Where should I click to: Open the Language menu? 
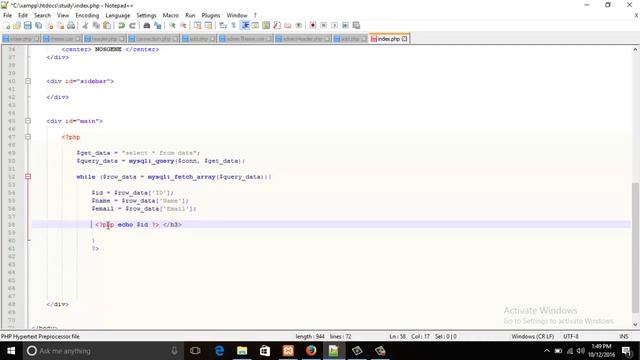tap(118, 15)
